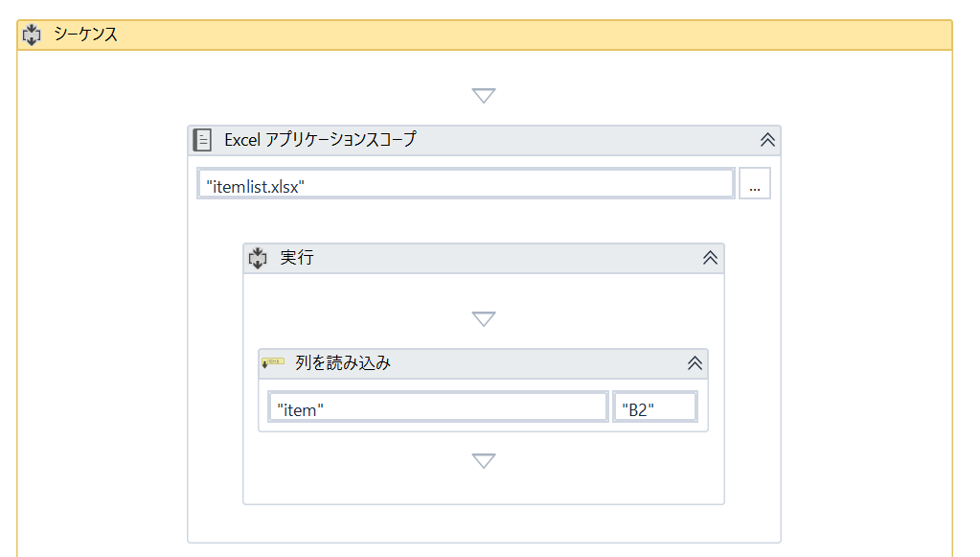The width and height of the screenshot is (980, 557).
Task: Collapse the Excel アプリケーションスコープ activity
Action: (767, 140)
